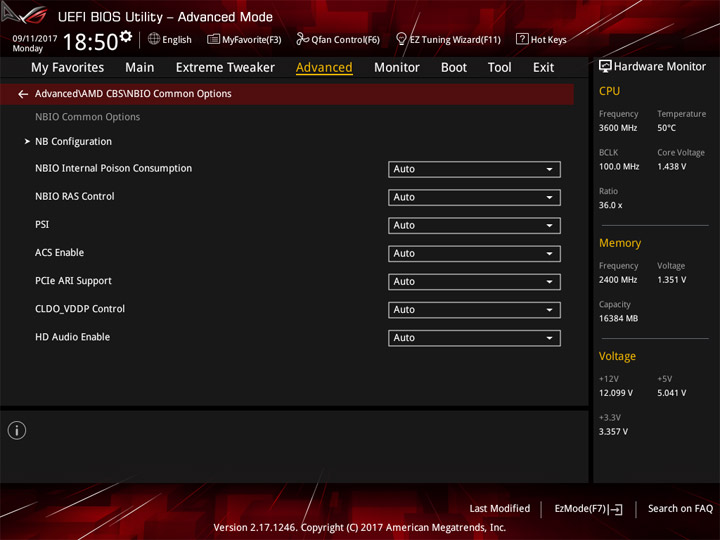Click the breadcrumb Advanced\AMD CBS\NBIO Common Options
The height and width of the screenshot is (540, 720).
133,94
